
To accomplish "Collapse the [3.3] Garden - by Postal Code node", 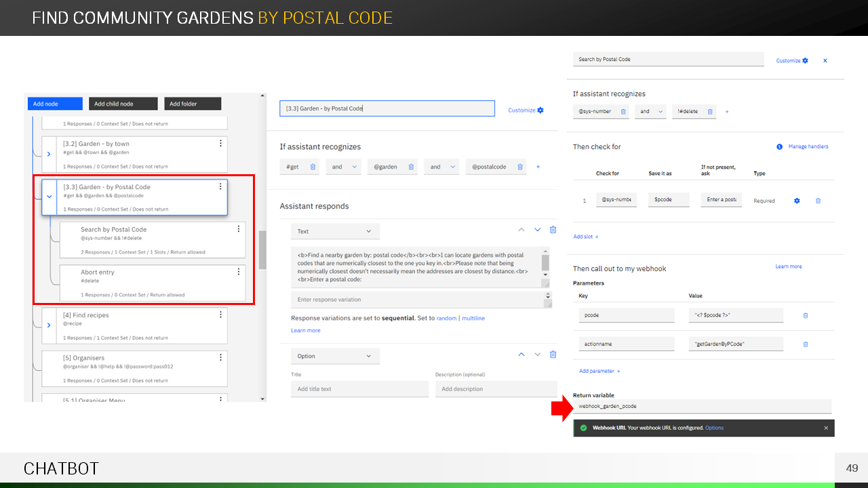I will 49,197.
